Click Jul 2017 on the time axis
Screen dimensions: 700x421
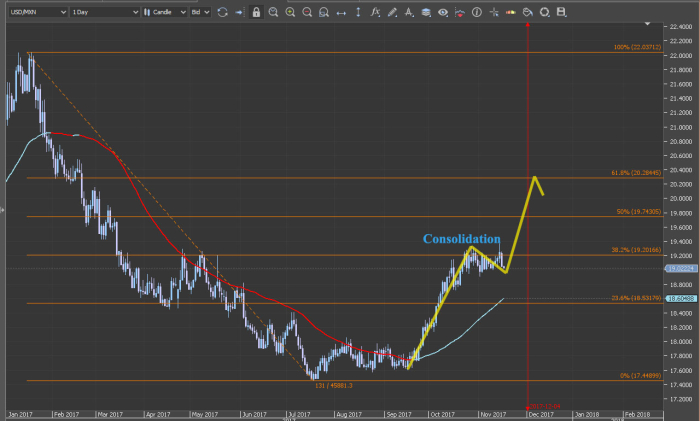tap(299, 414)
